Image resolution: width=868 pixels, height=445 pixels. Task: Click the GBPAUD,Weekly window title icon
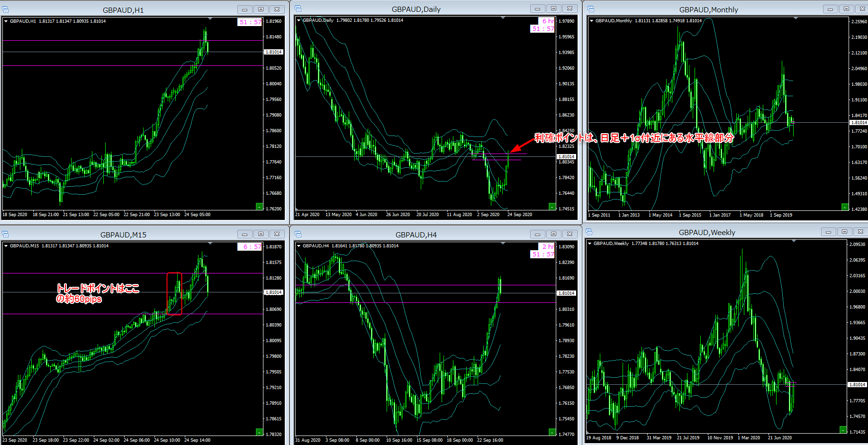(589, 232)
